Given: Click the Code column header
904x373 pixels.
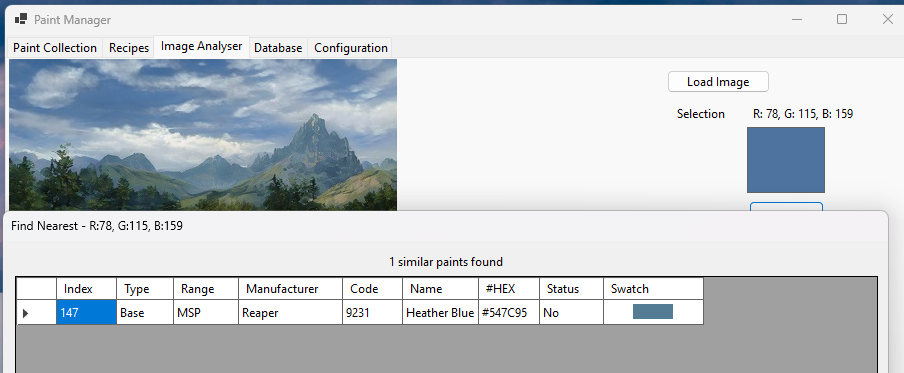Looking at the screenshot, I should click(x=372, y=289).
